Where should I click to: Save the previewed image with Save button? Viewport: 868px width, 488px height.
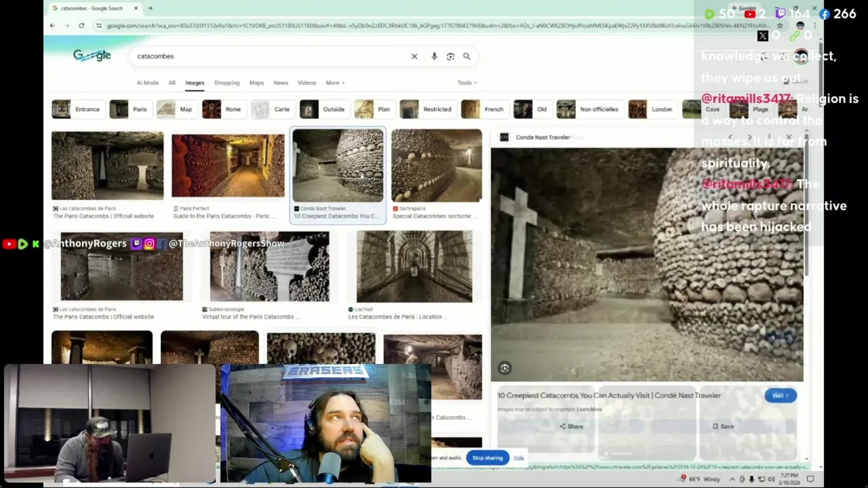pos(723,426)
